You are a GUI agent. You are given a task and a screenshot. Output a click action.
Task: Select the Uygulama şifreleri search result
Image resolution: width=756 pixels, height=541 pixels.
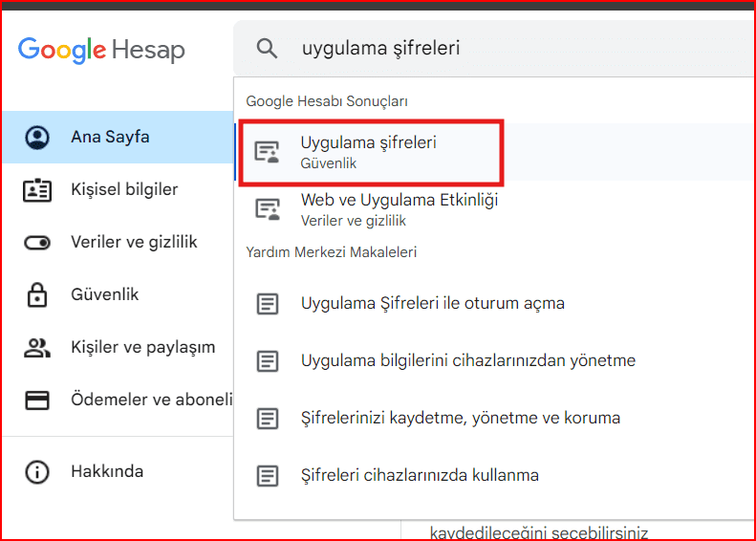(x=369, y=152)
